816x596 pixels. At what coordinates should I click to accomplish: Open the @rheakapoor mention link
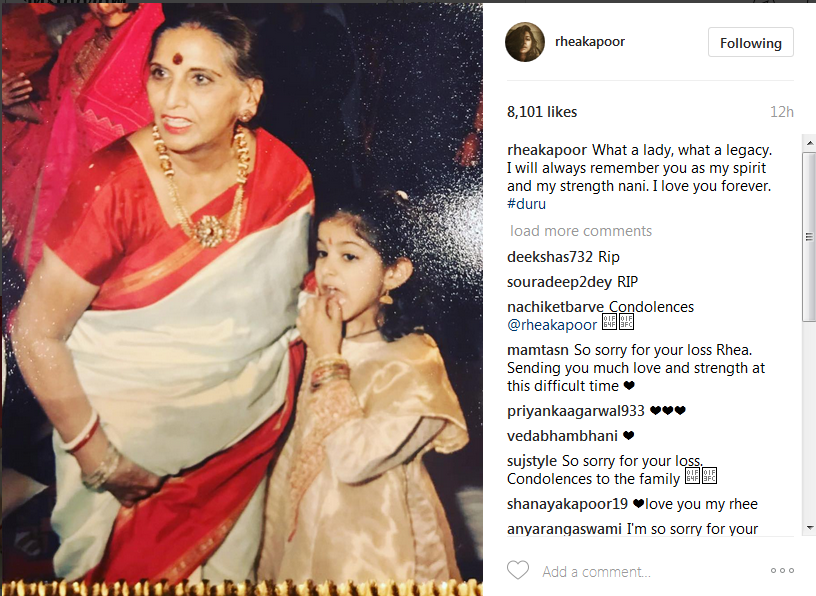pyautogui.click(x=552, y=325)
